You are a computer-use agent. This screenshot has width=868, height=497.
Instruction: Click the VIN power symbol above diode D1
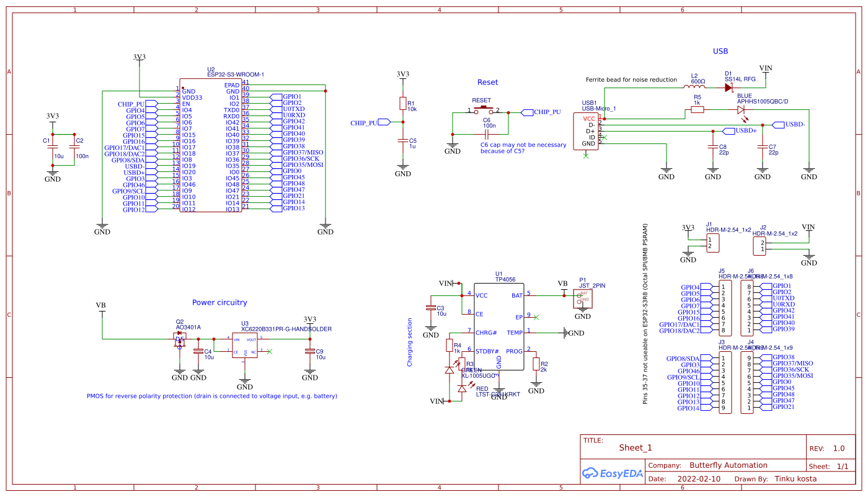(766, 69)
